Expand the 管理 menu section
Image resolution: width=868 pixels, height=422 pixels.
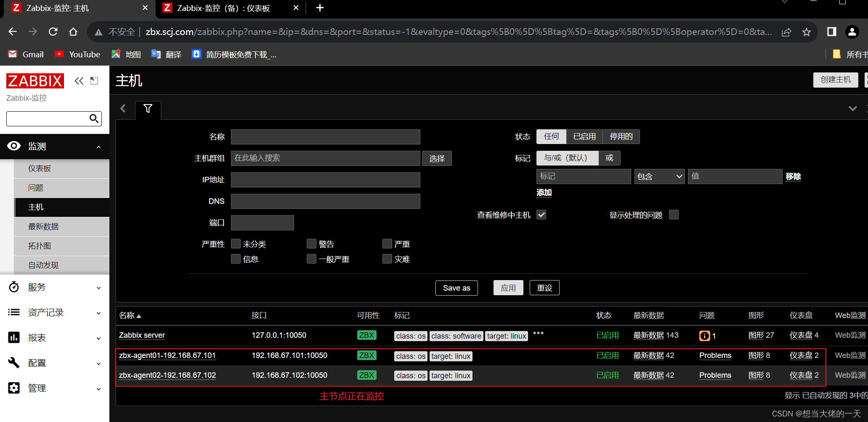[55, 388]
